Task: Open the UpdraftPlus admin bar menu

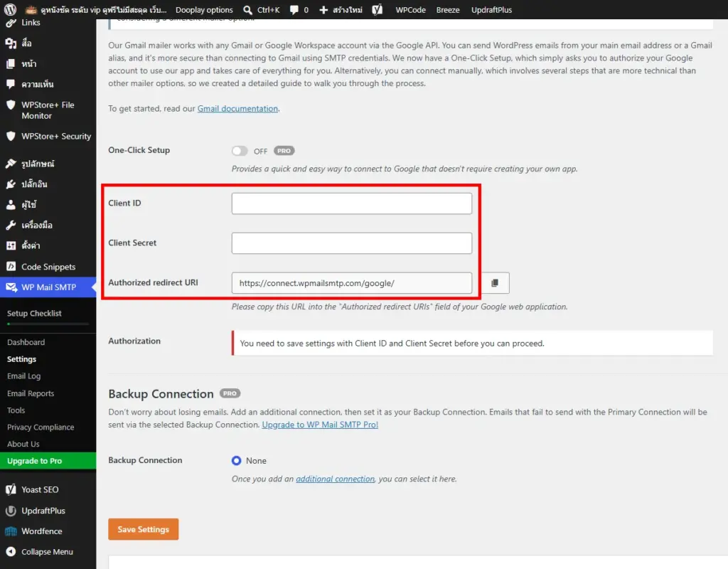Action: coord(492,10)
